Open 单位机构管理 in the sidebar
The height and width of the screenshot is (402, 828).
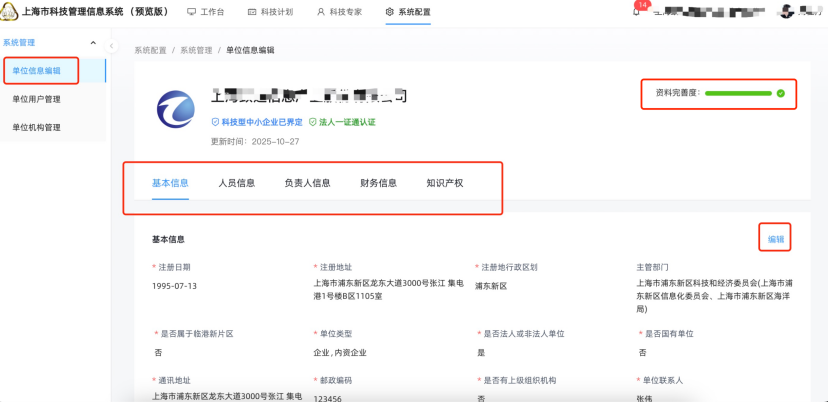coord(37,127)
